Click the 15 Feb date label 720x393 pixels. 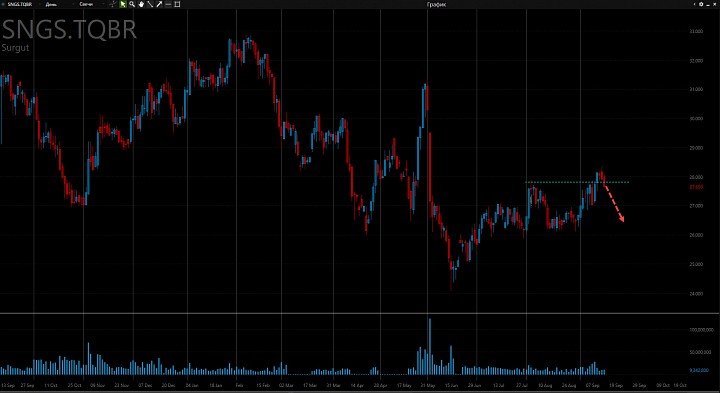click(x=263, y=385)
